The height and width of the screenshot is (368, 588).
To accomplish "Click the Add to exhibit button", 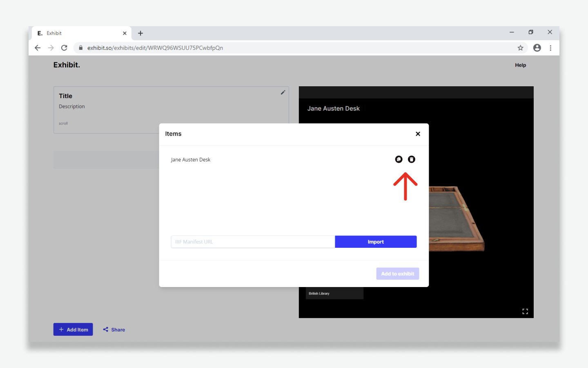I will pos(397,274).
